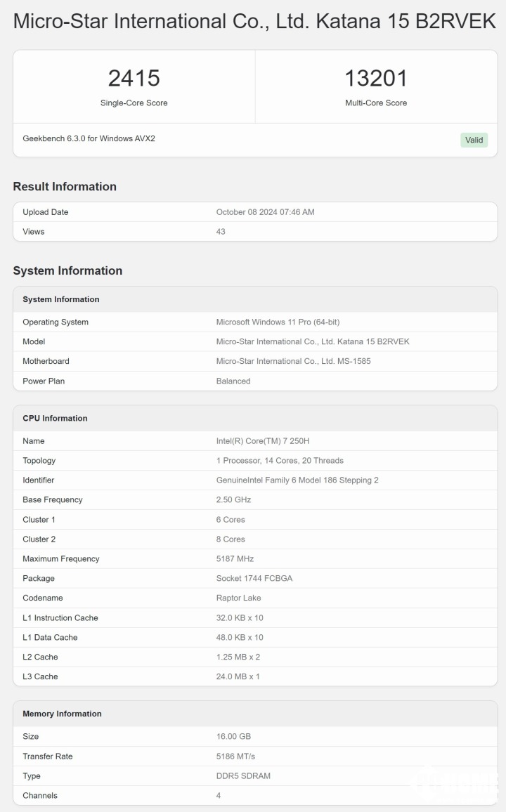Click the Single-Core Score value 2415

(x=134, y=78)
